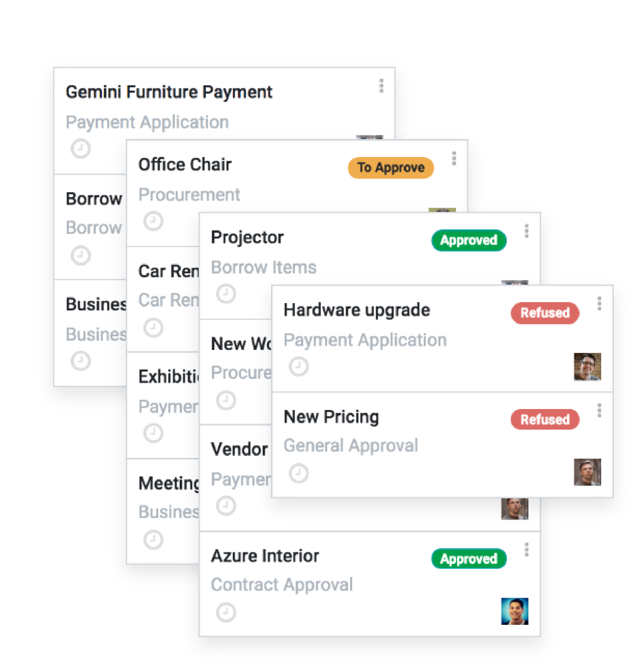Open kebab menu on Gemini Furniture Payment card
The image size is (644, 669).
[x=381, y=86]
